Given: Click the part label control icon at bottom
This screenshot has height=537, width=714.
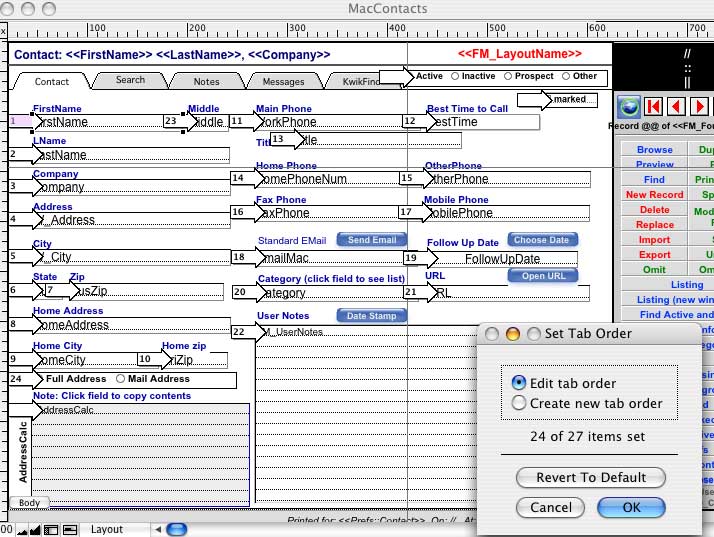Looking at the screenshot, I should coord(66,529).
